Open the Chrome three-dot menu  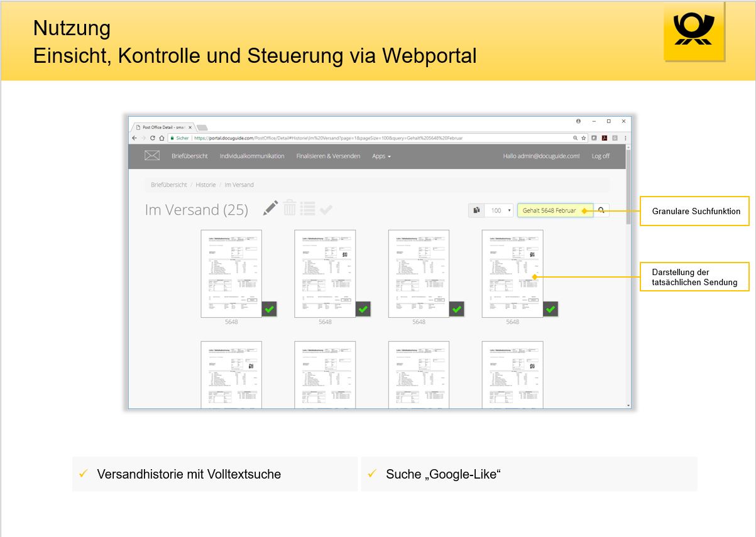(625, 138)
